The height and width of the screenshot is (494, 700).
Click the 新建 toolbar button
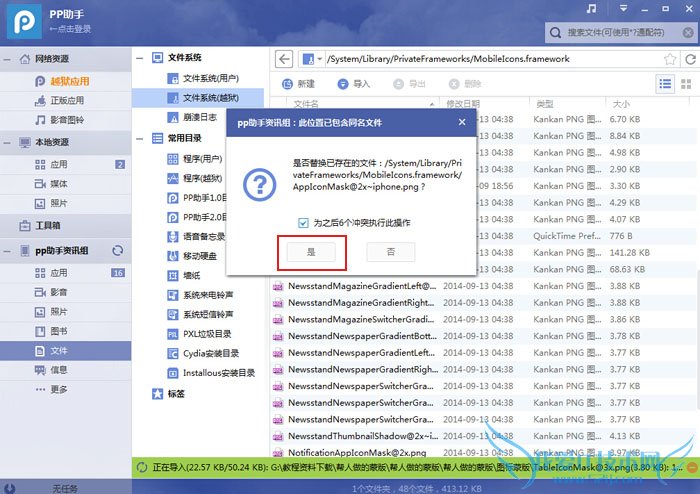[x=299, y=84]
